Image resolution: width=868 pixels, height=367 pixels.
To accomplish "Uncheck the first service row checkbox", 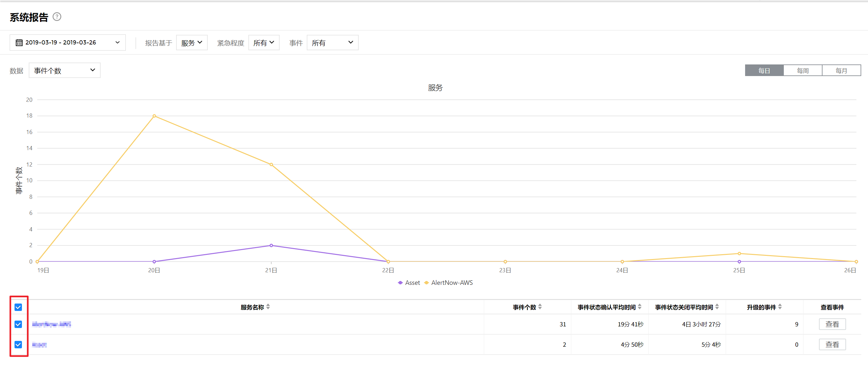I will pyautogui.click(x=18, y=324).
